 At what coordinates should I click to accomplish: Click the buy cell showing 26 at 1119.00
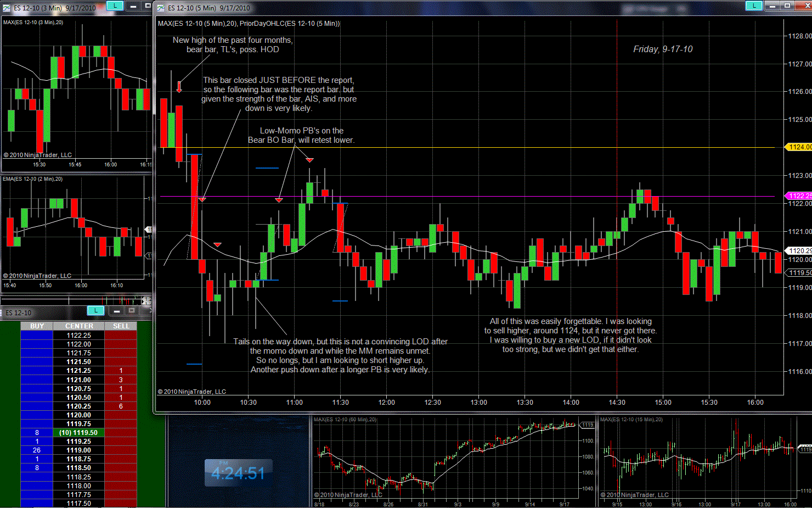coord(37,450)
